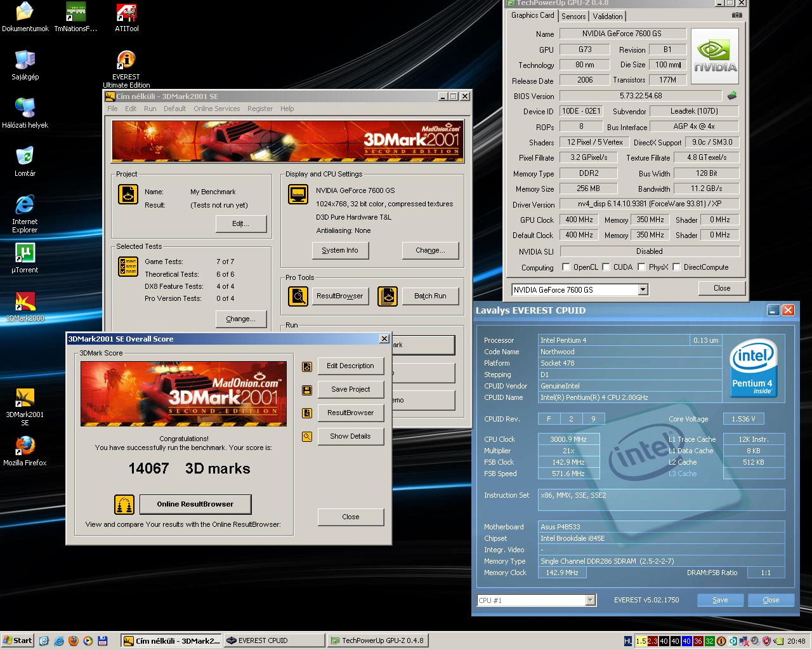Click the Edit Description icon in score dialog

307,366
